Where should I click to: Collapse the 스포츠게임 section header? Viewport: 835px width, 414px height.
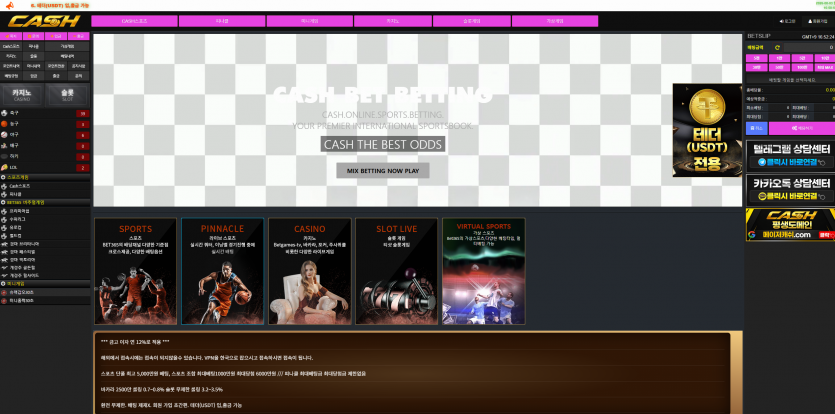pyautogui.click(x=45, y=177)
